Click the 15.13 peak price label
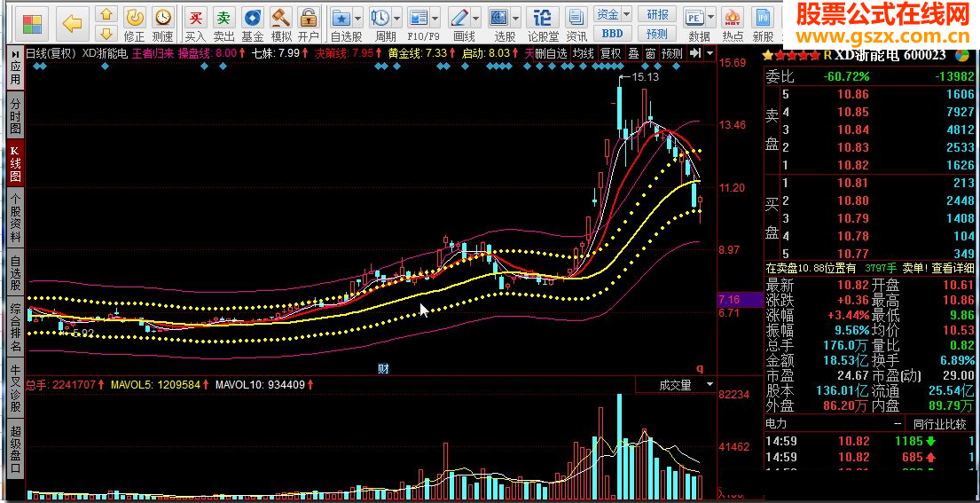980x503 pixels. tap(646, 77)
